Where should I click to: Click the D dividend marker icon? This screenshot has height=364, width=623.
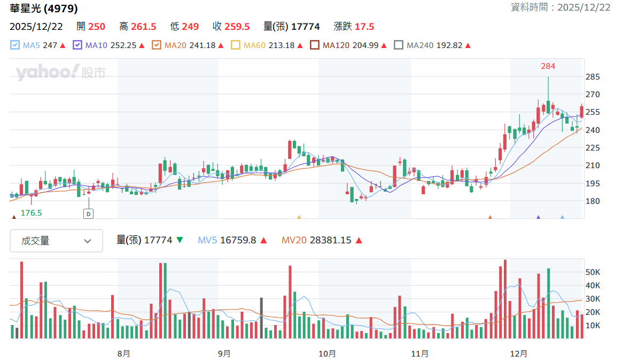point(88,214)
